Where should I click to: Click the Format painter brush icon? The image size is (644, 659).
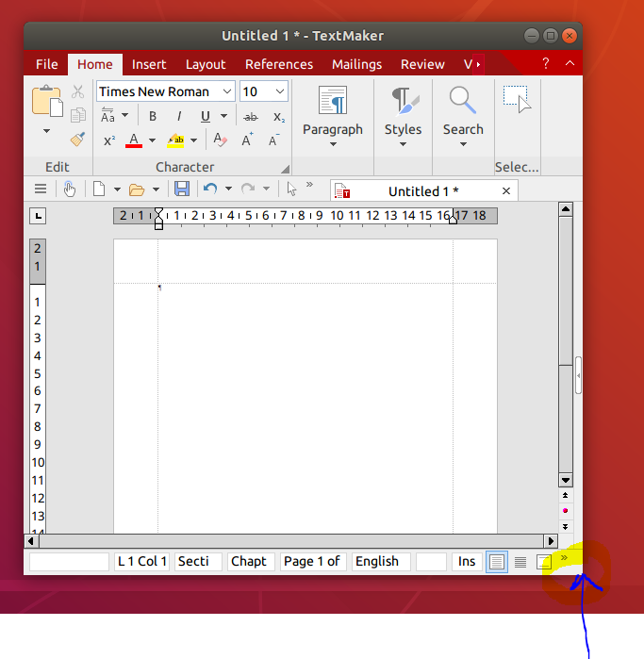coord(78,140)
